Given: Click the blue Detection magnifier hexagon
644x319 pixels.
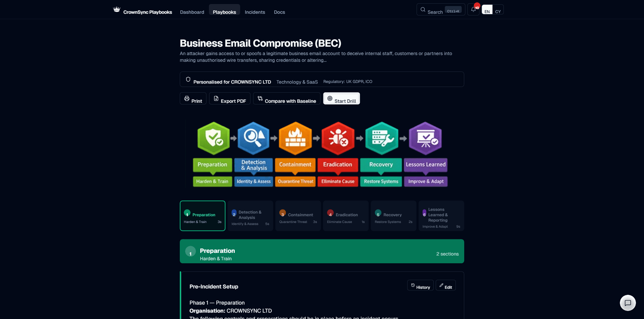Looking at the screenshot, I should click(x=254, y=138).
